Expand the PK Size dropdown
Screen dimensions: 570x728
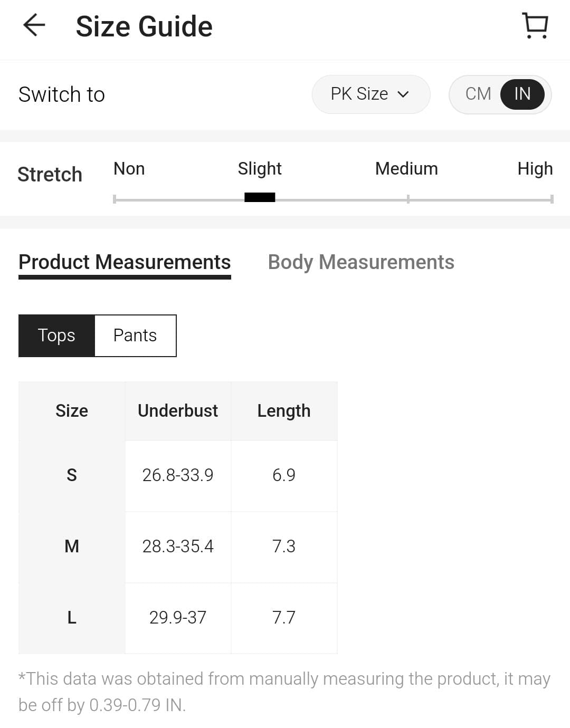tap(370, 94)
